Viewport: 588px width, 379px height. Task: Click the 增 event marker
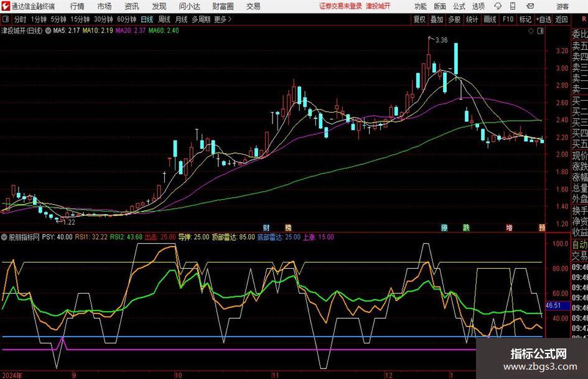pos(509,227)
